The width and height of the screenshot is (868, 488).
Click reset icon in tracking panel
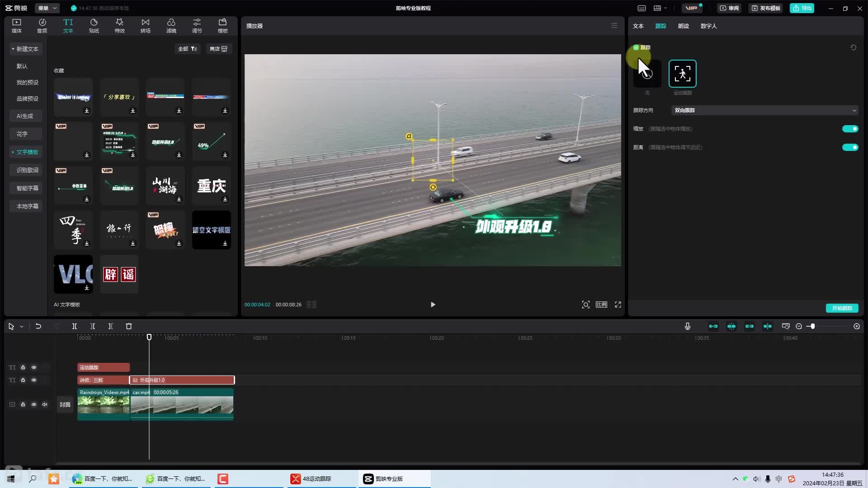[854, 47]
